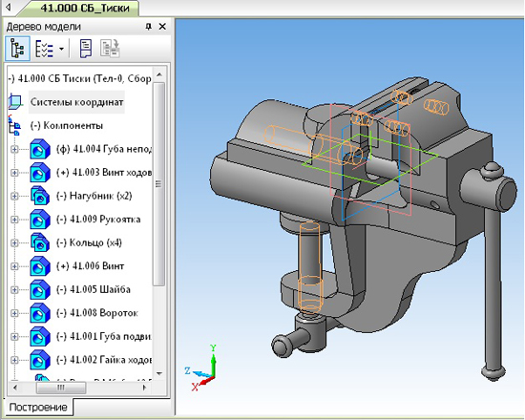The height and width of the screenshot is (420, 525).
Task: Click the left tab-scroll arrow
Action: pos(8,7)
